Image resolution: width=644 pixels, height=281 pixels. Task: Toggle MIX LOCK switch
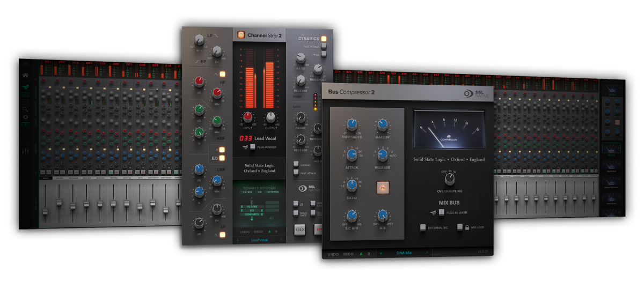[460, 227]
